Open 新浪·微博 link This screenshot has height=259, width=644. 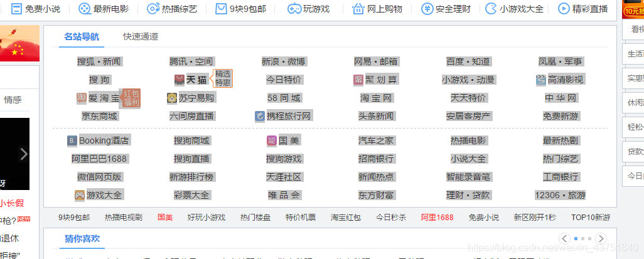tap(283, 61)
